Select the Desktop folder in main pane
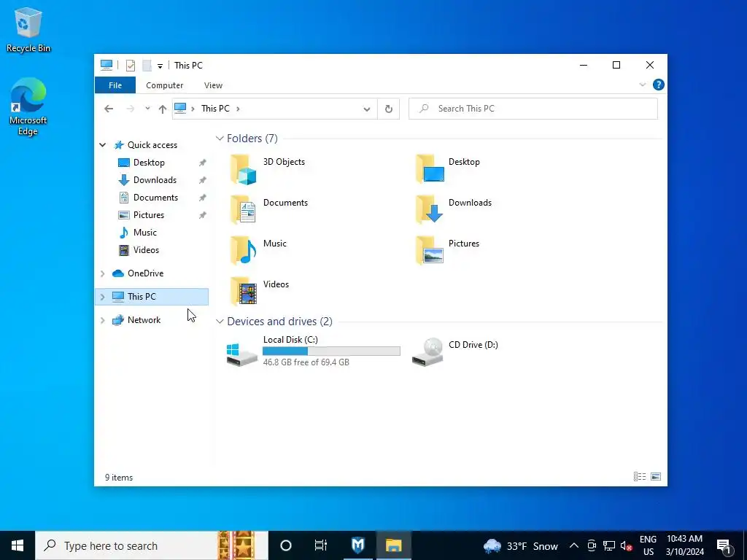 [429, 169]
